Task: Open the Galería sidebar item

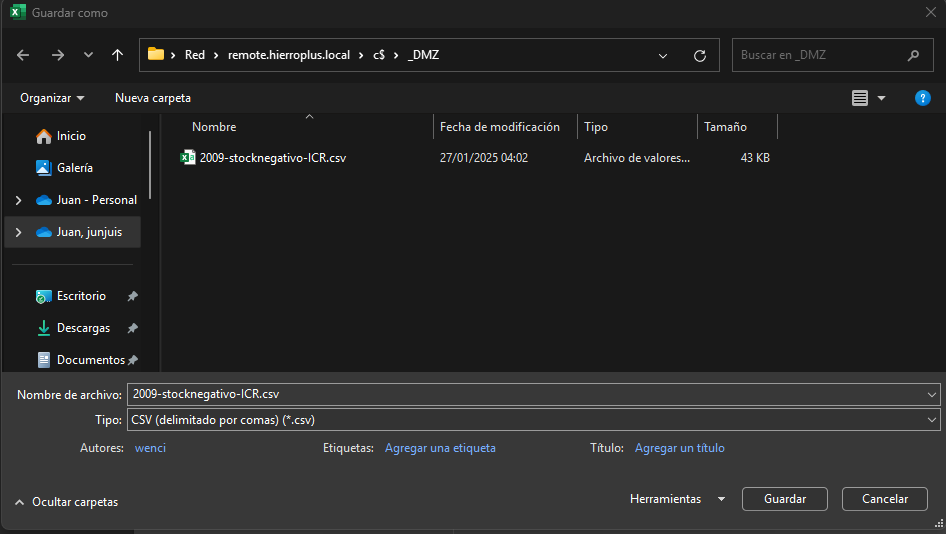Action: [74, 168]
